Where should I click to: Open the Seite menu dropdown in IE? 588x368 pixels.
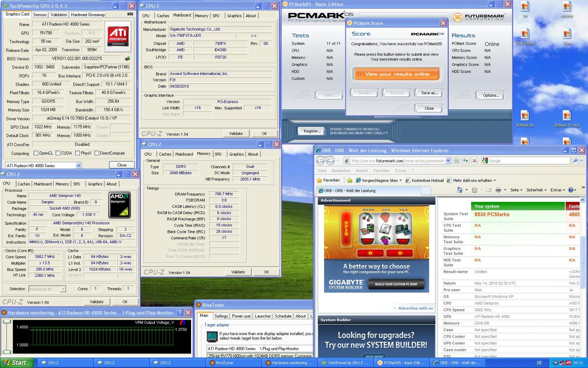coord(516,190)
